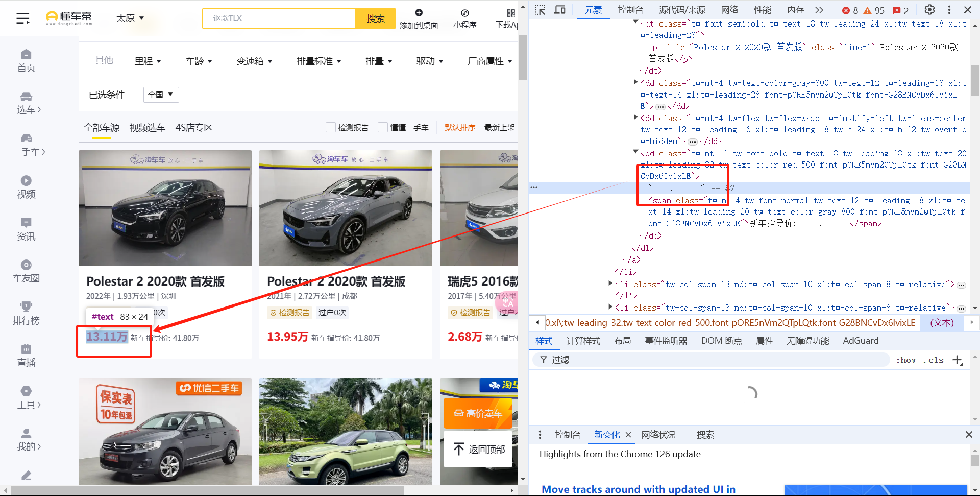Image resolution: width=980 pixels, height=496 pixels.
Task: Click the 返回顶部 back-to-top button
Action: (x=478, y=449)
